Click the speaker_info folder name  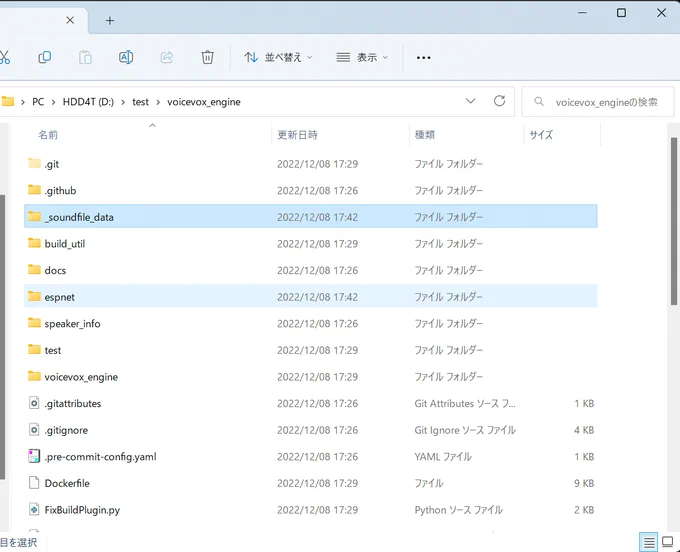(x=72, y=324)
